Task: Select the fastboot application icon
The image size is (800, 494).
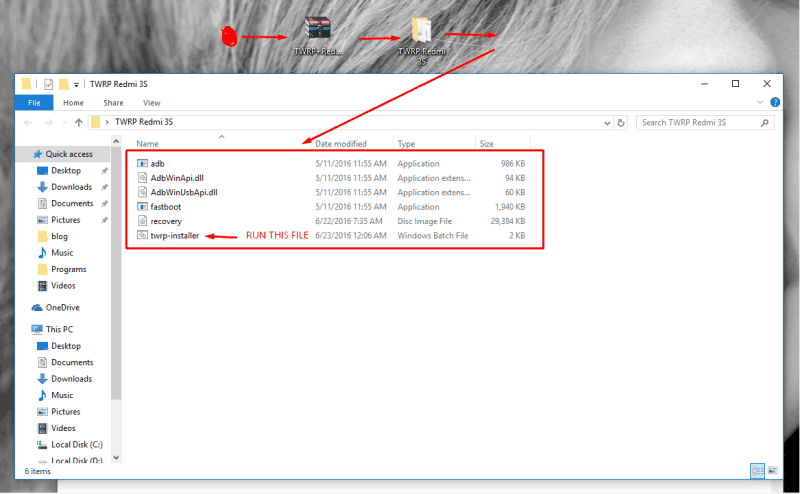Action: click(142, 207)
